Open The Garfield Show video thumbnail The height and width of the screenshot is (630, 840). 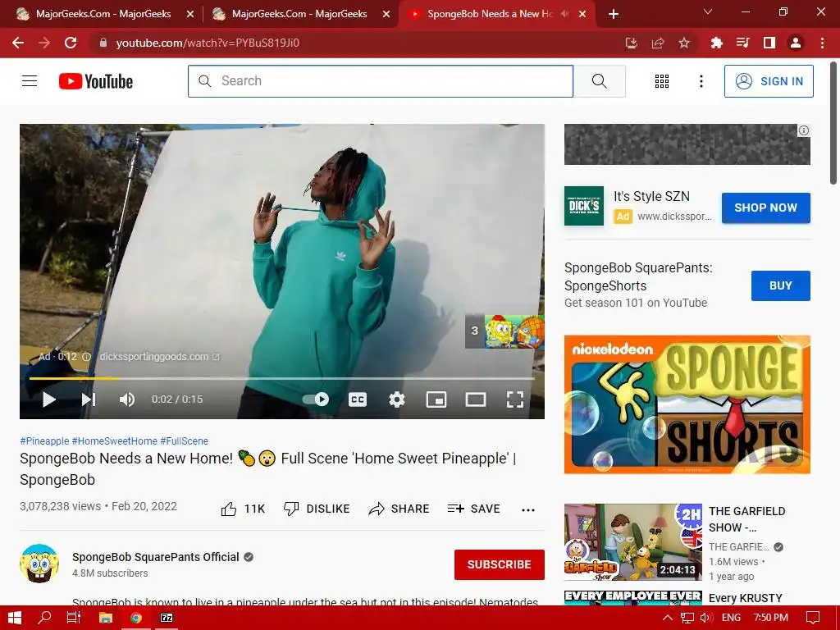pos(632,542)
